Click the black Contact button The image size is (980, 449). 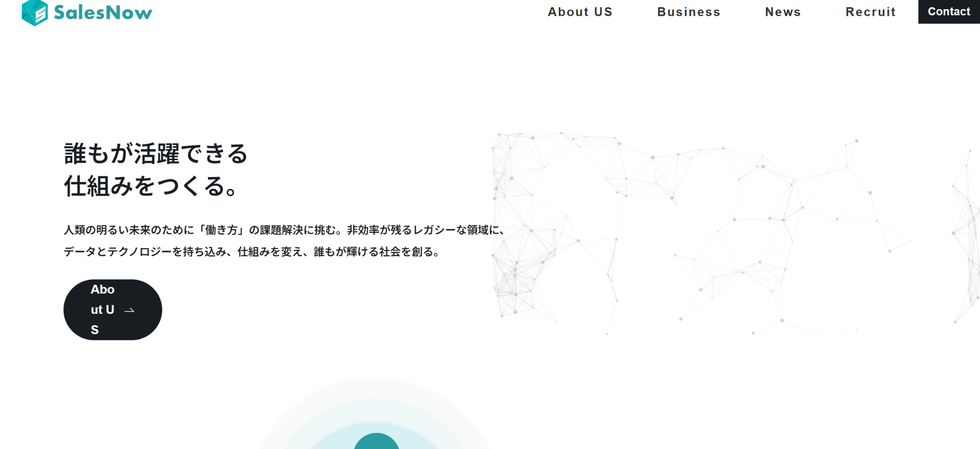(949, 11)
